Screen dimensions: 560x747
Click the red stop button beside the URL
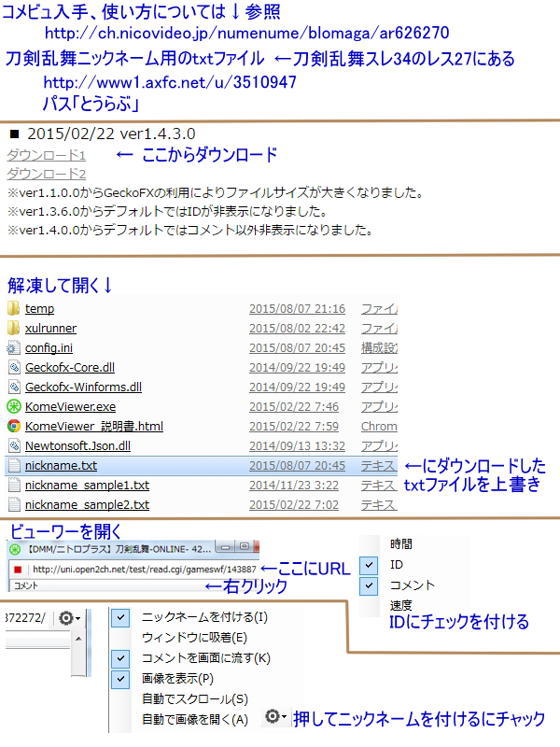(18, 570)
